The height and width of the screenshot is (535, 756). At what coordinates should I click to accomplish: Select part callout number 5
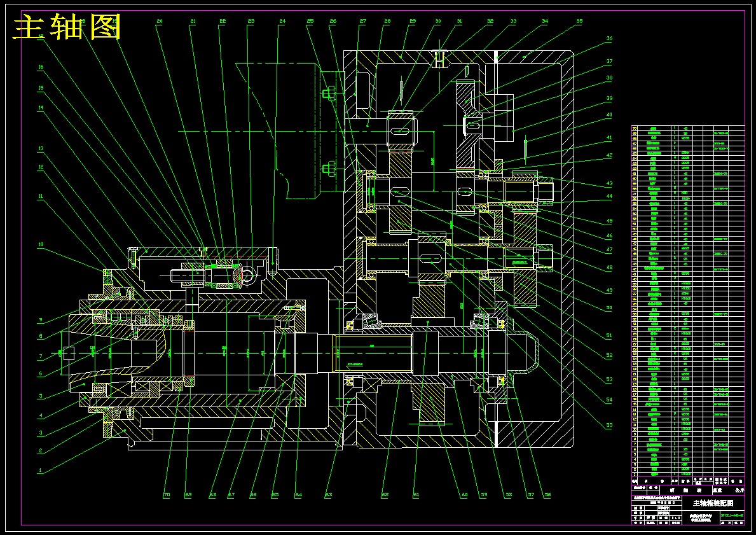pos(41,396)
